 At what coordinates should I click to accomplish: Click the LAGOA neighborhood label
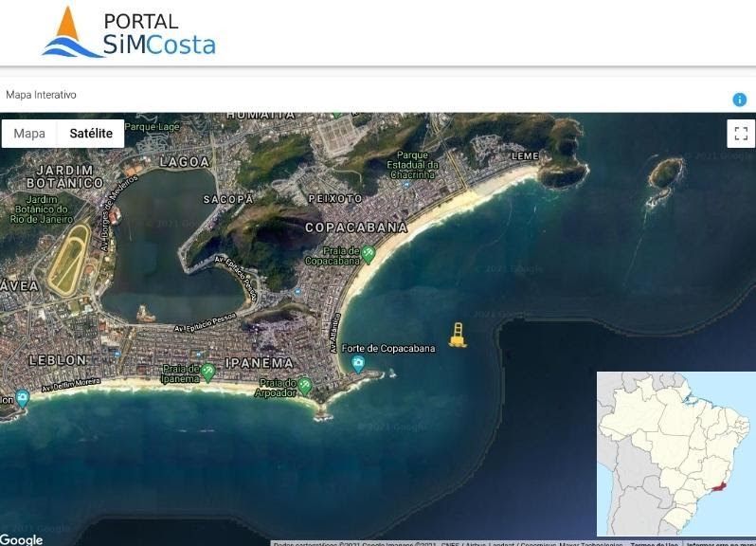point(185,161)
